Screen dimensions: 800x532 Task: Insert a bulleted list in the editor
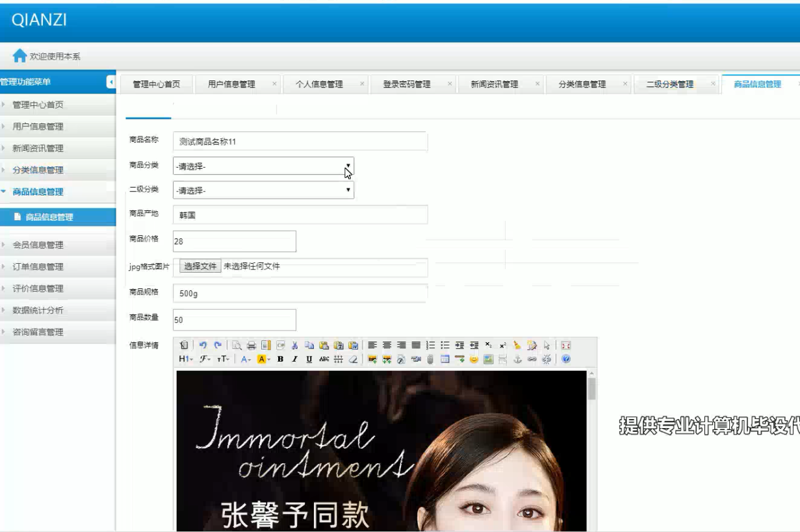click(x=445, y=345)
